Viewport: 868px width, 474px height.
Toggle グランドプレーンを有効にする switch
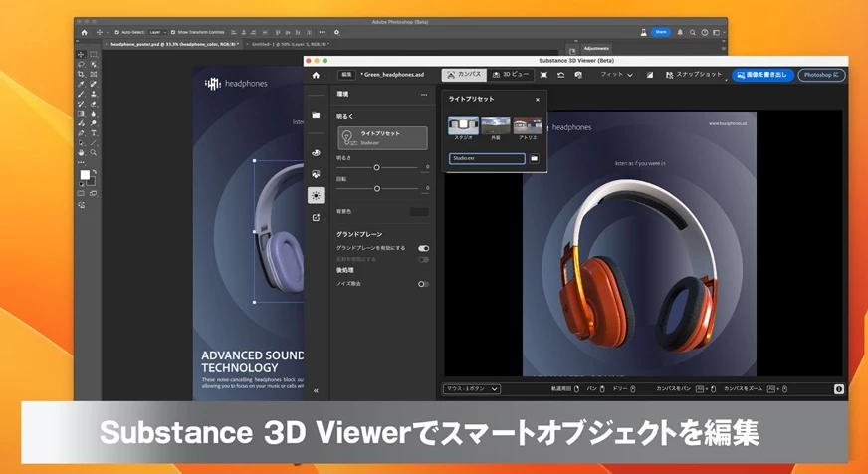(x=423, y=248)
